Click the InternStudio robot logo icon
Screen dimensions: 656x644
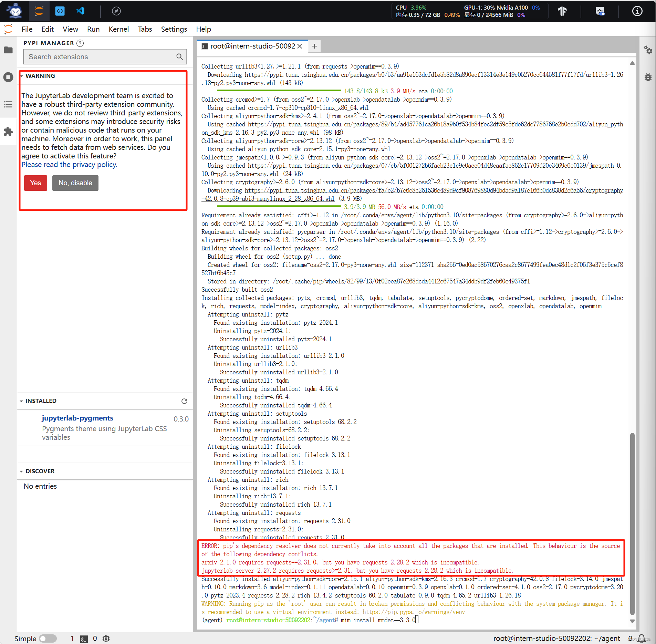pos(15,11)
